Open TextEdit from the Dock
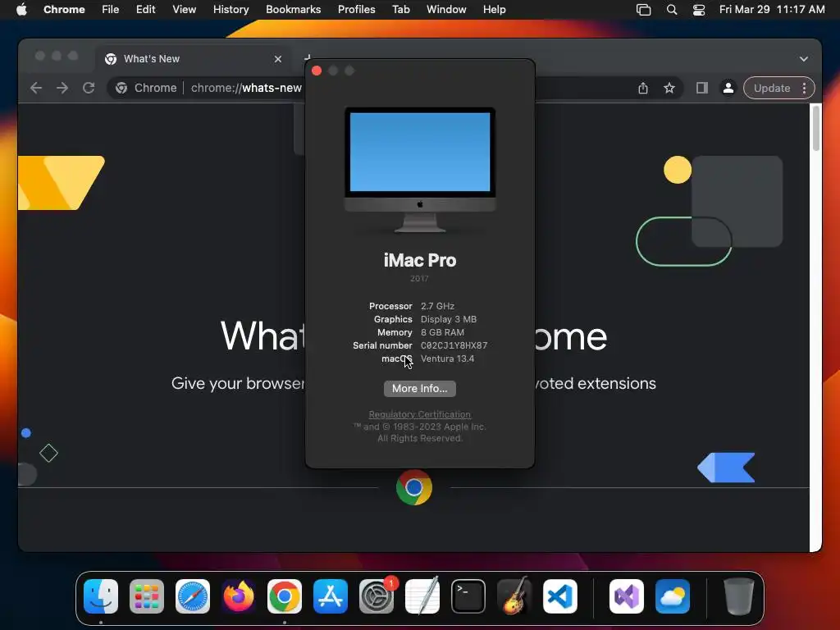This screenshot has height=630, width=840. (x=422, y=596)
